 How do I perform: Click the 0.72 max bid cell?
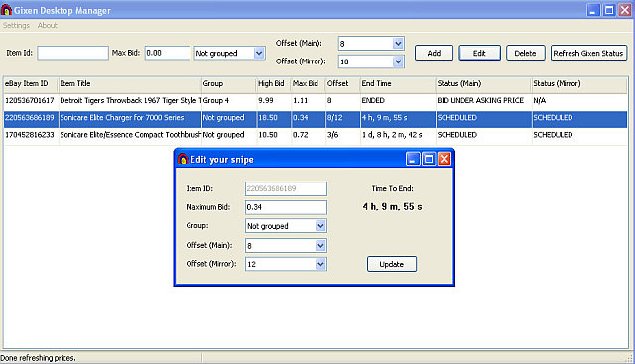300,135
